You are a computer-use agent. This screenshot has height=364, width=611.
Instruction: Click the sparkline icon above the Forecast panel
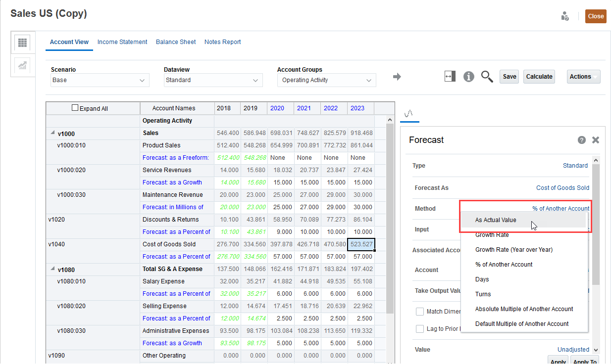(x=409, y=113)
